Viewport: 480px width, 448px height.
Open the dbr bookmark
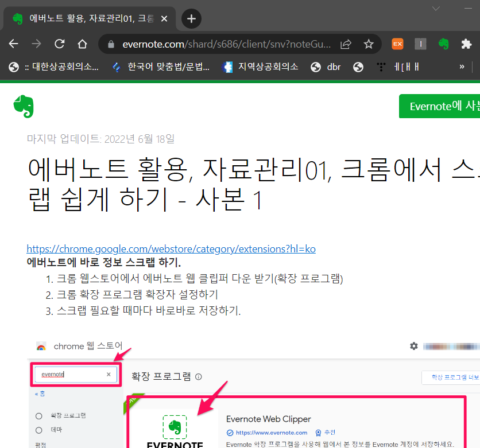(x=326, y=67)
